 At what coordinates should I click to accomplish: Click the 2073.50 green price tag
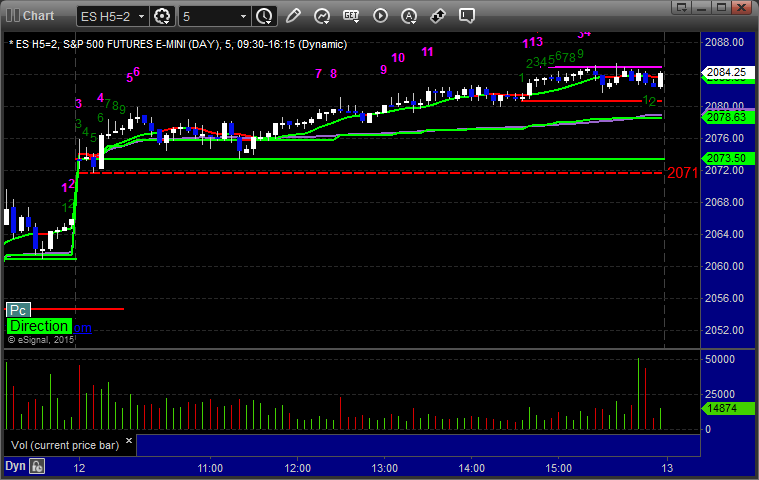click(728, 158)
